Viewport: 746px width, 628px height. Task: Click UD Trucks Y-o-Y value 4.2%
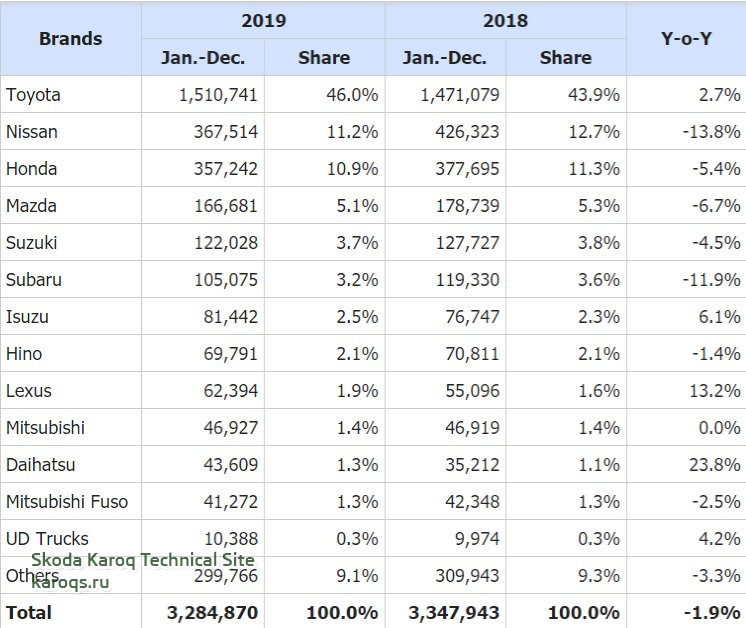(x=719, y=539)
